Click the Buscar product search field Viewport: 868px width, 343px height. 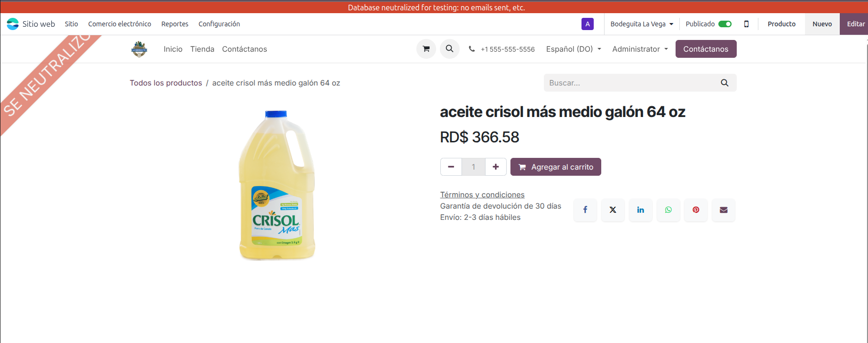click(630, 83)
